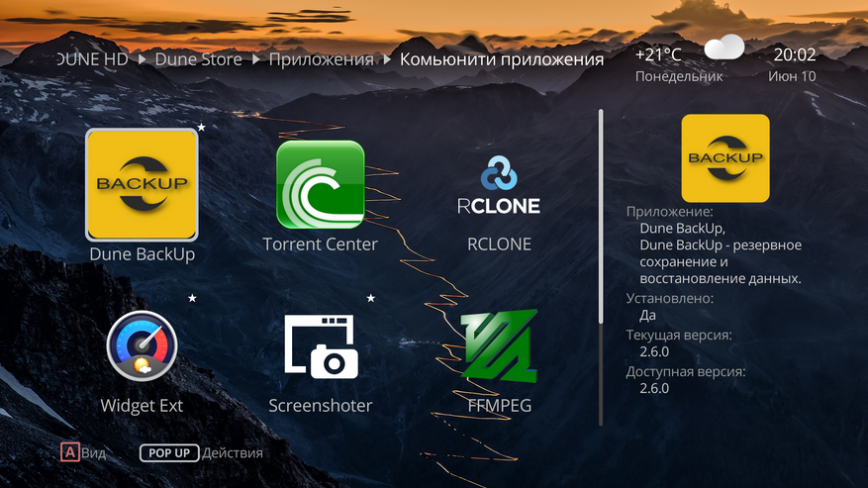This screenshot has width=868, height=488.
Task: Click the RCLONE caption text
Action: 499,244
